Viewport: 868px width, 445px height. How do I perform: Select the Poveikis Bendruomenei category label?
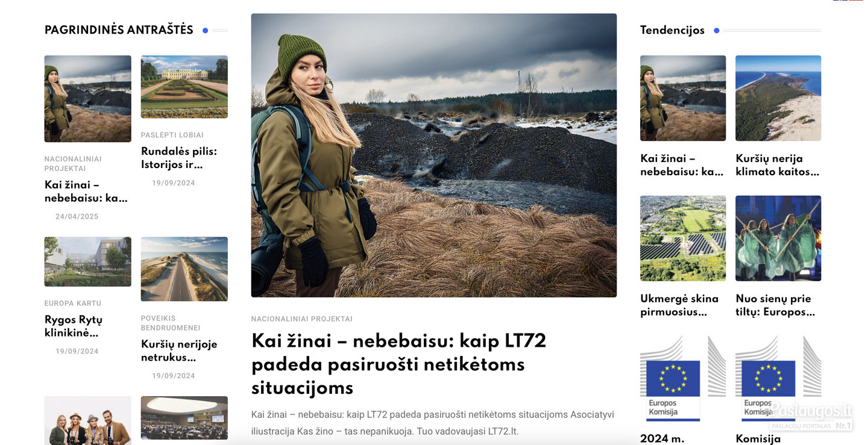tap(171, 323)
